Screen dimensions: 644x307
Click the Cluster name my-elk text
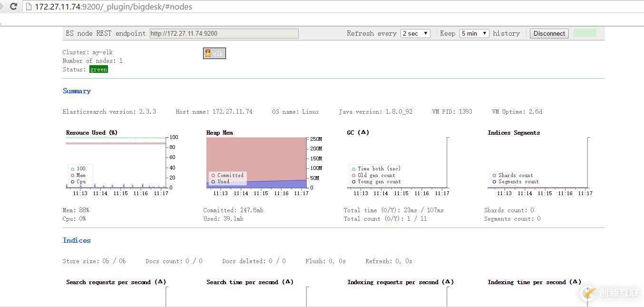click(88, 52)
